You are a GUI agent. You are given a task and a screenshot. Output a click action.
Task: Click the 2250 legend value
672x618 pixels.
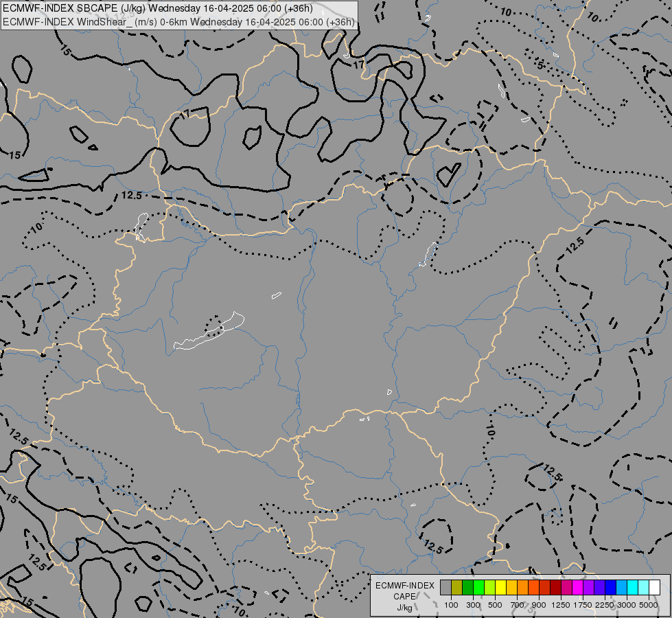605,605
